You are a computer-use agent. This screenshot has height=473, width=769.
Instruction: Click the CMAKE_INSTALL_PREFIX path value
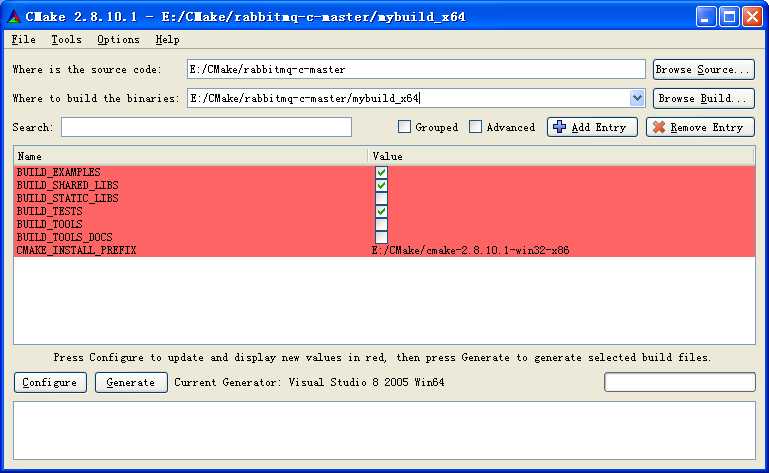click(470, 250)
